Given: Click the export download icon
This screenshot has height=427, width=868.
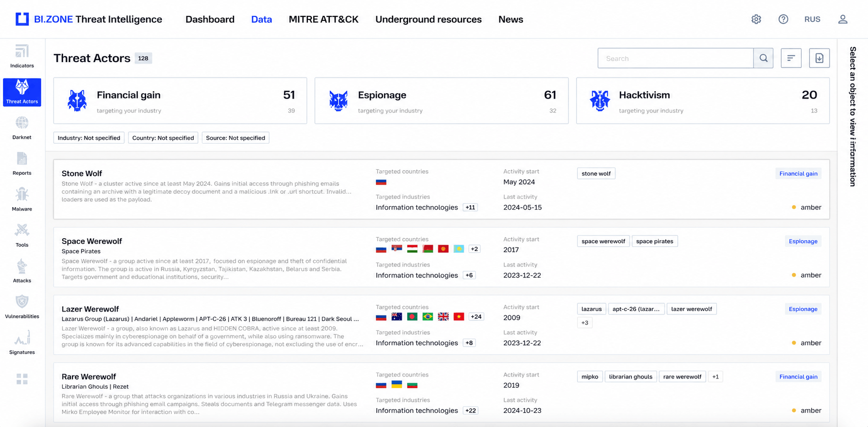Looking at the screenshot, I should point(819,58).
